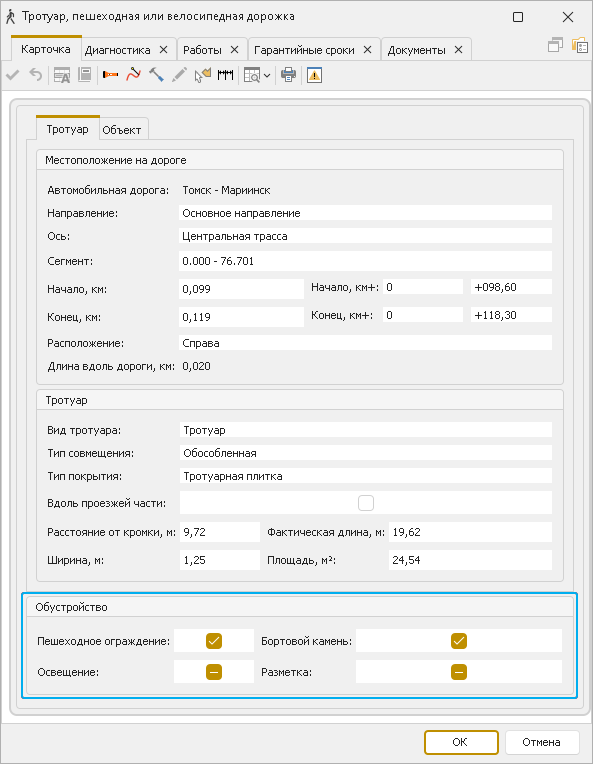This screenshot has height=764, width=593.
Task: Click the pedestrian icon in title bar
Action: (10, 17)
